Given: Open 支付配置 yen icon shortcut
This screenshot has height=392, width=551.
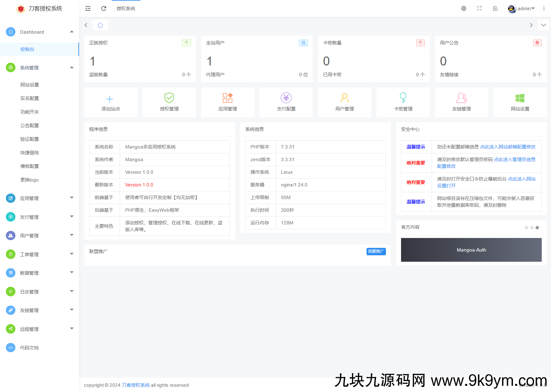Looking at the screenshot, I should [286, 98].
